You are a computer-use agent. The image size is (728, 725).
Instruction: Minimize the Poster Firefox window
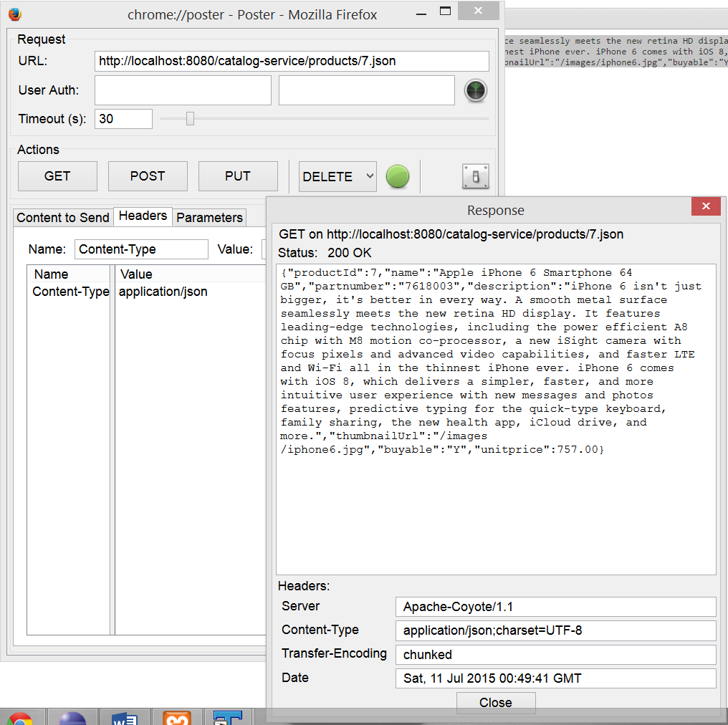421,12
